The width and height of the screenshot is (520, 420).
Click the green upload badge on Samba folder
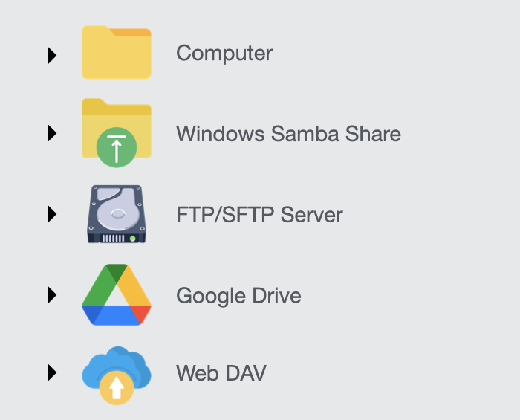[117, 146]
